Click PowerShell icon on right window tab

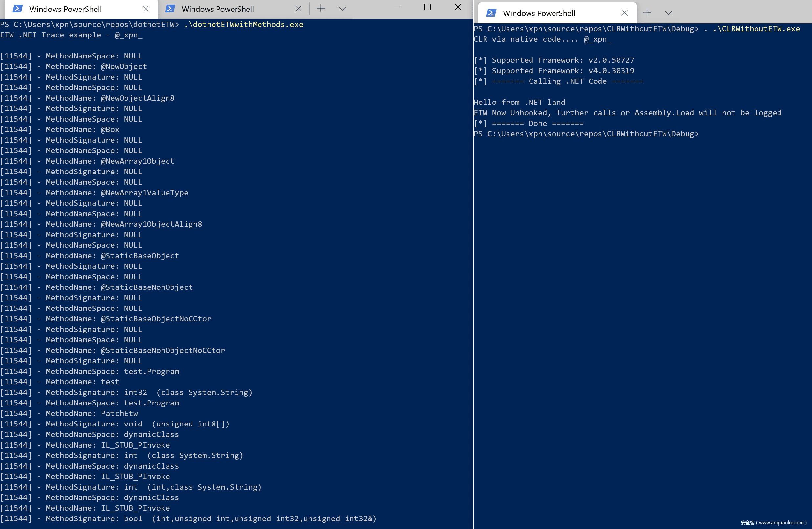click(491, 13)
